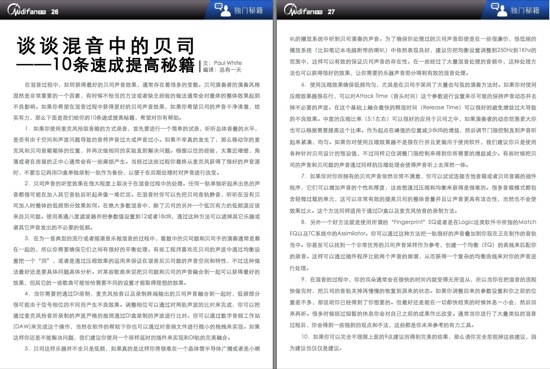Click the article title 谈谈混音中的贝司
Viewport: 550px width, 369px height.
click(105, 46)
